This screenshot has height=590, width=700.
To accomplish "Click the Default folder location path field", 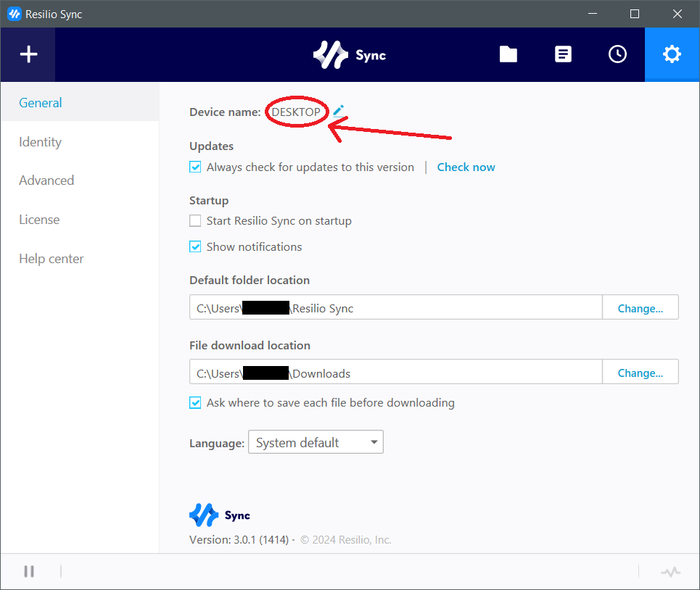I will pos(396,307).
